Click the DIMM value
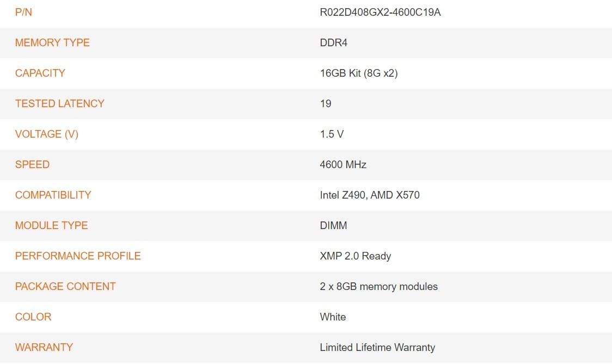 (x=333, y=225)
